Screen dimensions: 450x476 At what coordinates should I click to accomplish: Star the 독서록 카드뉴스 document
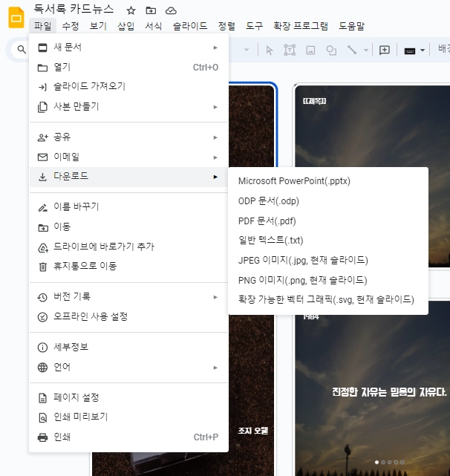pos(131,10)
